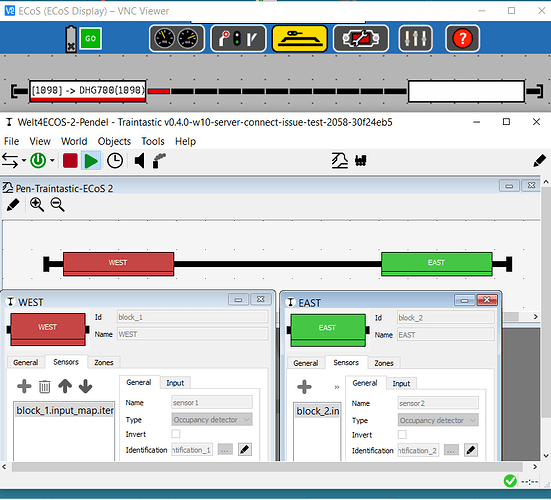Open the World menu

(74, 141)
